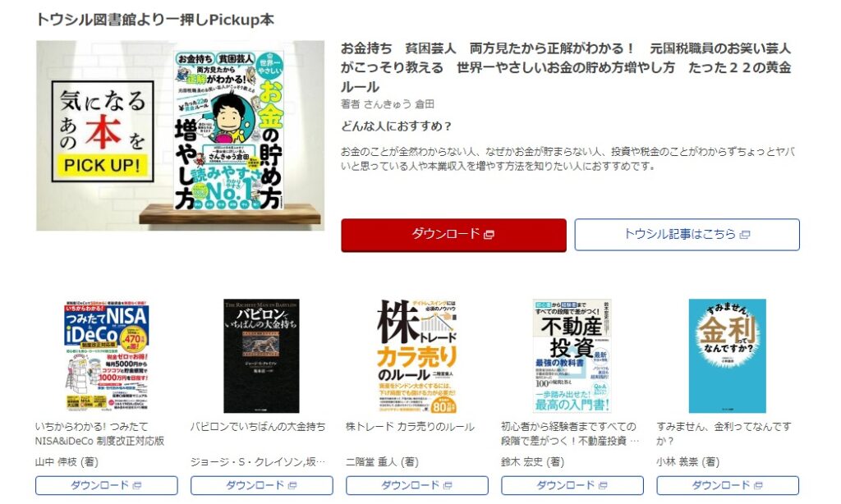Open the つみたてNISA iDeCo book cover
This screenshot has height=504, width=841.
pos(106,356)
